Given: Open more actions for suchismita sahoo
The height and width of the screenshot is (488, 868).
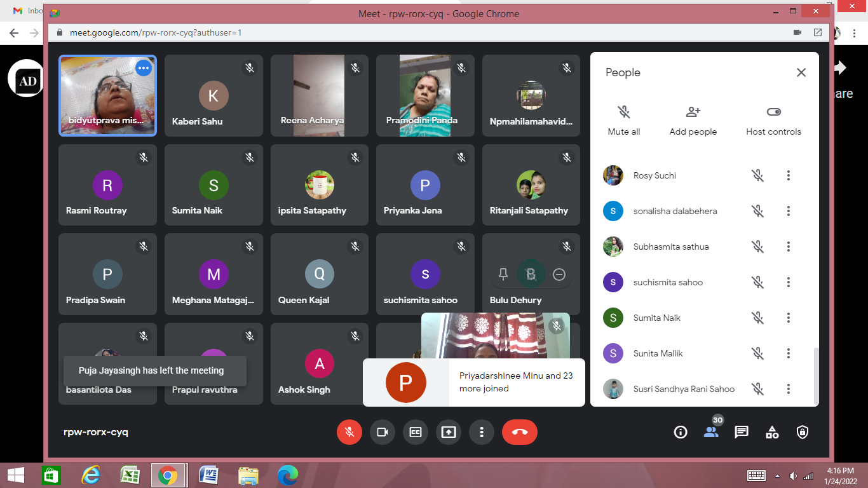Looking at the screenshot, I should pyautogui.click(x=789, y=282).
